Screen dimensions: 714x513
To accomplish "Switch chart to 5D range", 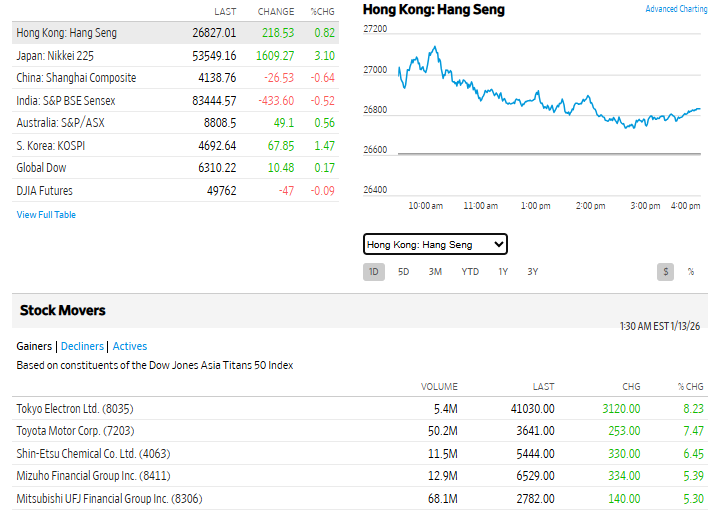I will coord(403,272).
